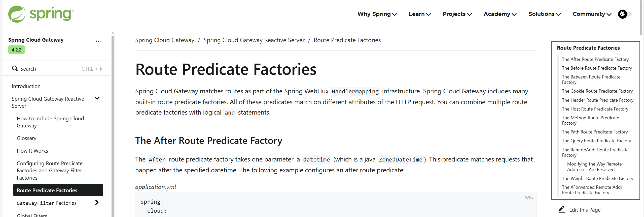Jump to Modifying the Way Remote Addresses Are Resolved

(x=594, y=167)
